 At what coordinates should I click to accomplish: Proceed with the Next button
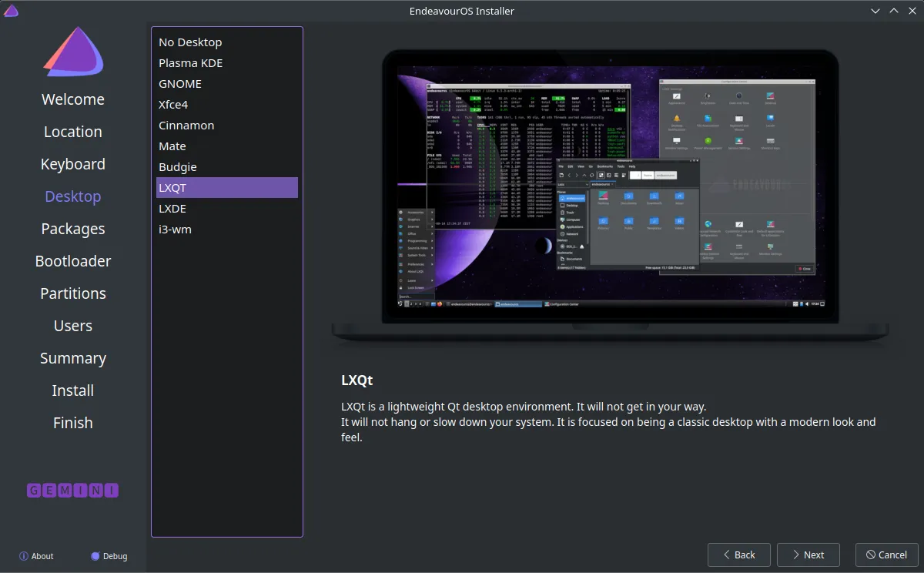(x=808, y=555)
